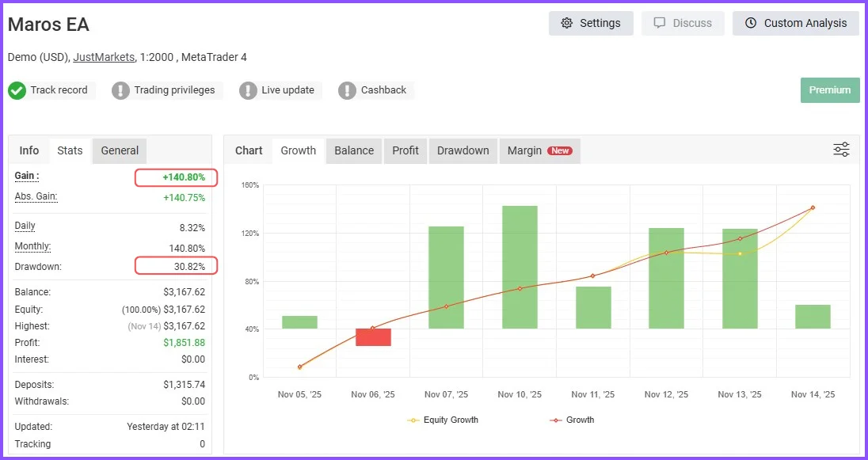Click the Premium button
The height and width of the screenshot is (460, 868).
click(x=829, y=89)
